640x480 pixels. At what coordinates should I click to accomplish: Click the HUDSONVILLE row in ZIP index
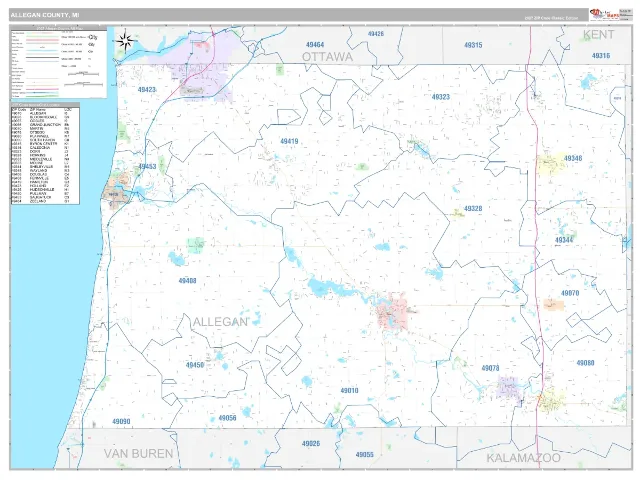click(45, 189)
